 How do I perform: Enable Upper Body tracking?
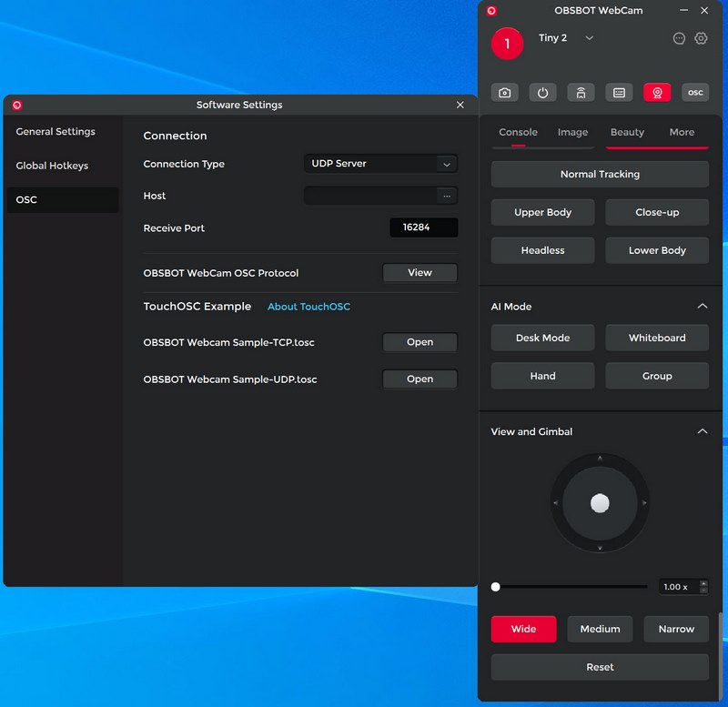[542, 213]
